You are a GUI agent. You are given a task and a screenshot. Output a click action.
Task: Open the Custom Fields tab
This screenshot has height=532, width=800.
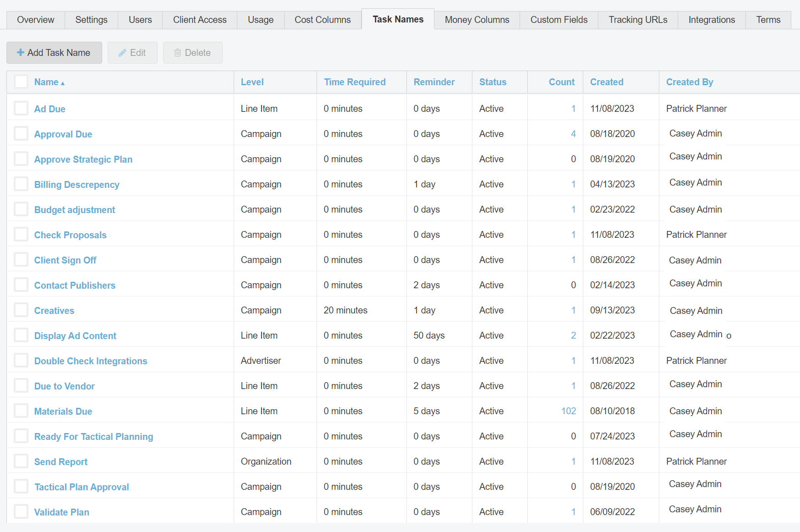click(x=559, y=20)
